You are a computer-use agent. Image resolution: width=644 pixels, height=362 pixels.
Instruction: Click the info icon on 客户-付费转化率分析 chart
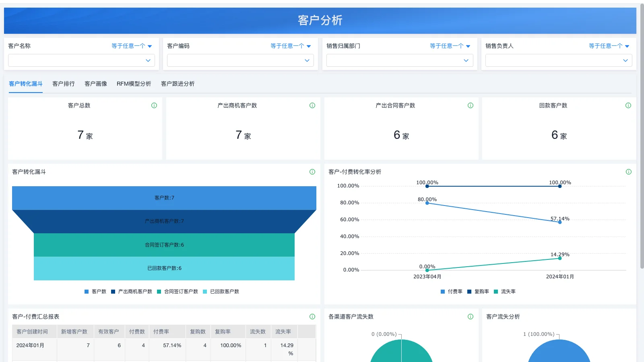[x=628, y=171]
